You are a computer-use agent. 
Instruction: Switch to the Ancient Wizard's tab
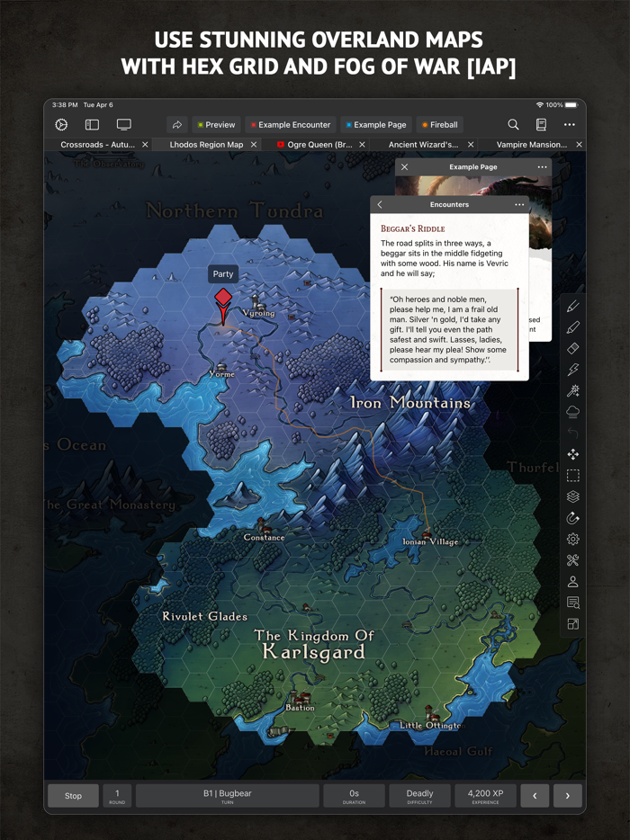[424, 145]
